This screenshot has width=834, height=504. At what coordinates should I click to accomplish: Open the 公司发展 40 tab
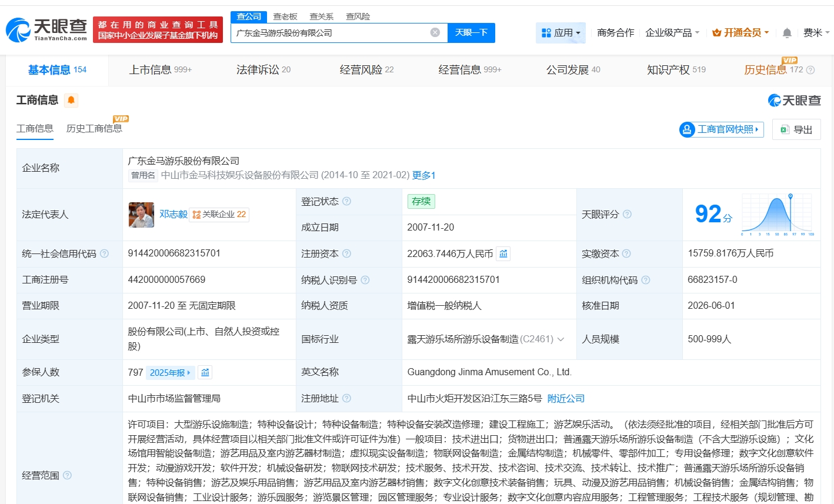573,70
